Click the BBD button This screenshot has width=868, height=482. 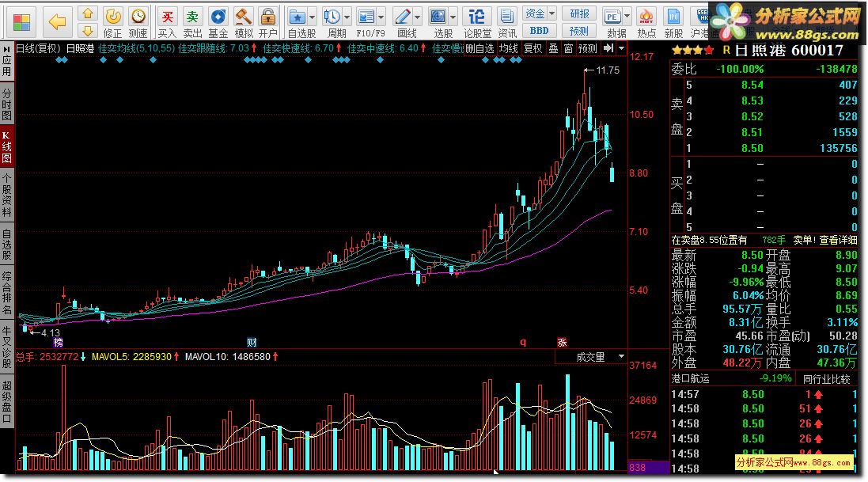pos(539,30)
